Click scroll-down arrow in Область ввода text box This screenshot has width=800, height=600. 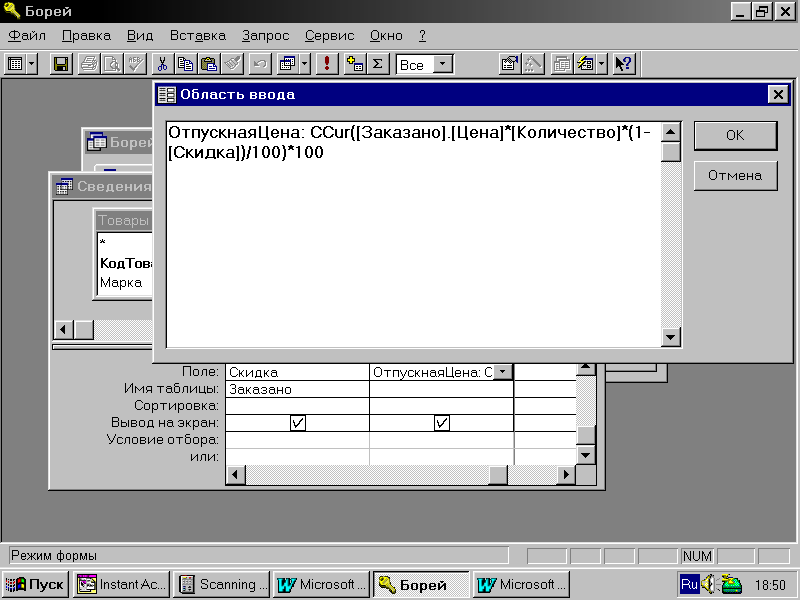pyautogui.click(x=670, y=337)
